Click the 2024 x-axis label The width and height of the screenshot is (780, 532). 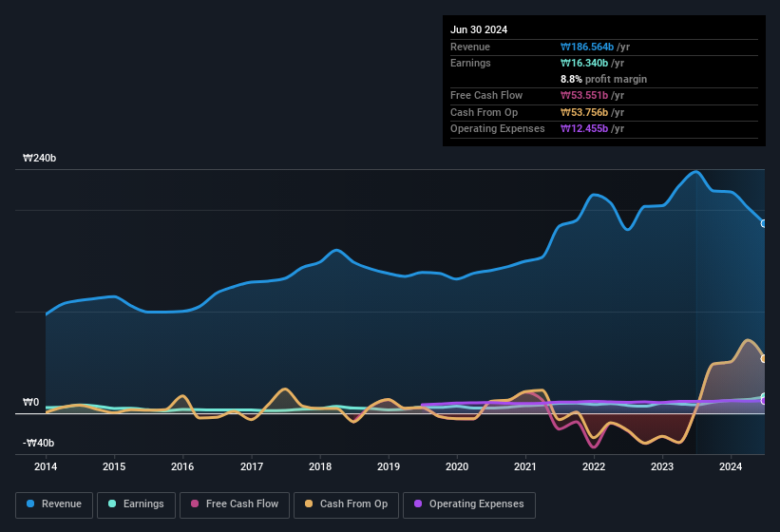click(731, 466)
